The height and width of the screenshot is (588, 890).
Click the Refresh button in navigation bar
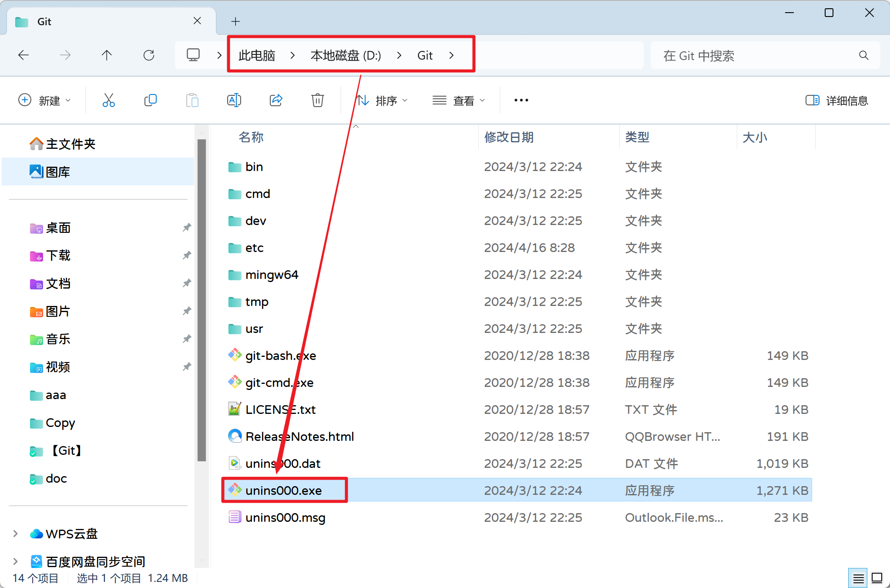[149, 55]
